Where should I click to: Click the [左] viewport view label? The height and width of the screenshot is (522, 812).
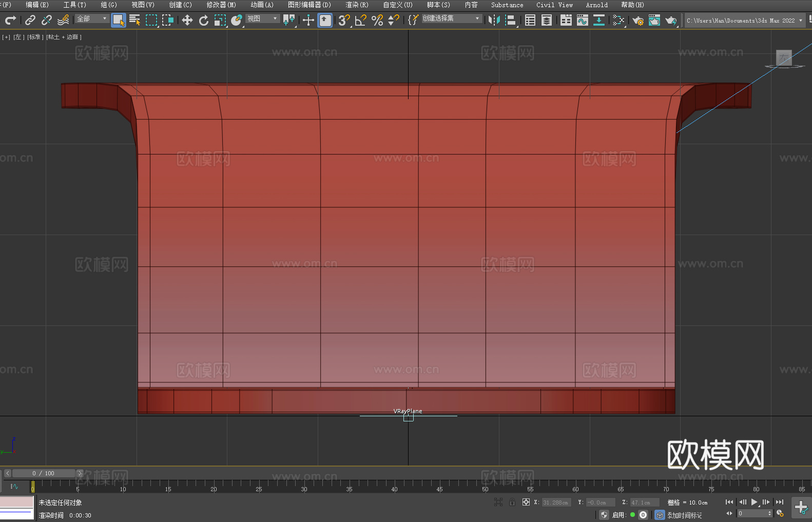19,37
